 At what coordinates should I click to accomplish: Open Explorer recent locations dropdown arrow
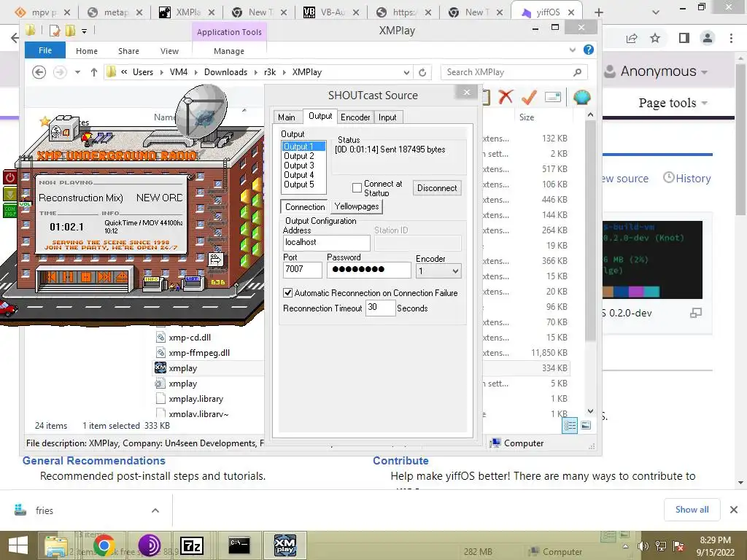(x=77, y=72)
